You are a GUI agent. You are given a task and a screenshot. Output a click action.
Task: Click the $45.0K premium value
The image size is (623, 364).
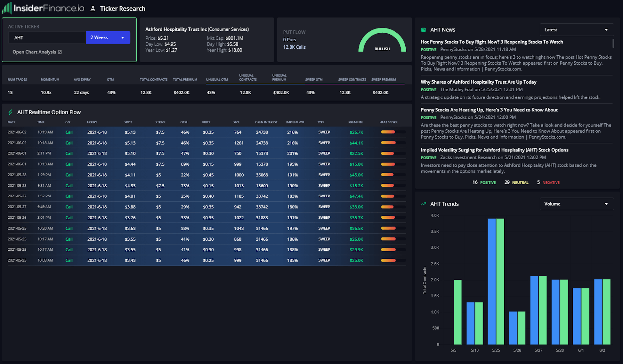[x=356, y=175]
